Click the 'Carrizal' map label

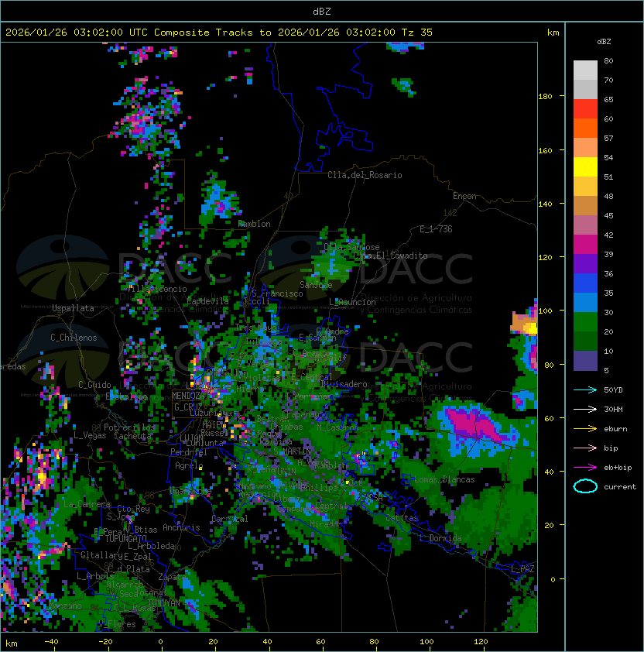point(229,519)
